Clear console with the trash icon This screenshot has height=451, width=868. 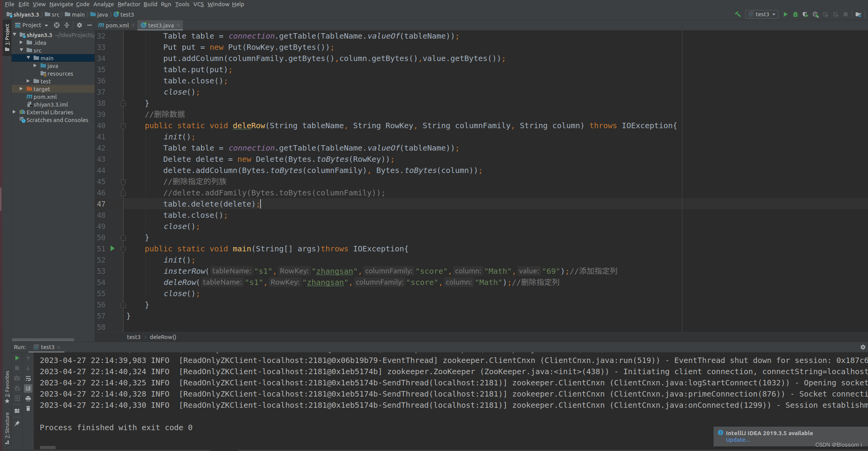click(28, 409)
